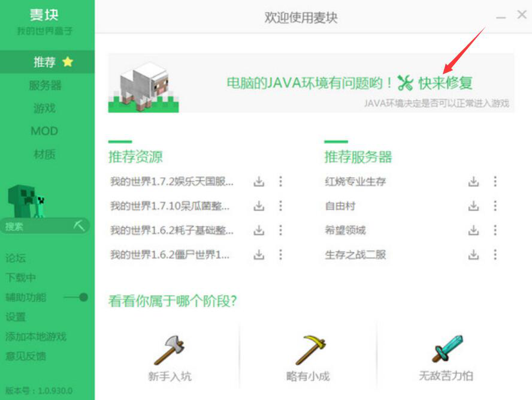Viewport: 532px width, 400px height.
Task: Select the 无敌苦力怕 stage label
Action: click(446, 375)
